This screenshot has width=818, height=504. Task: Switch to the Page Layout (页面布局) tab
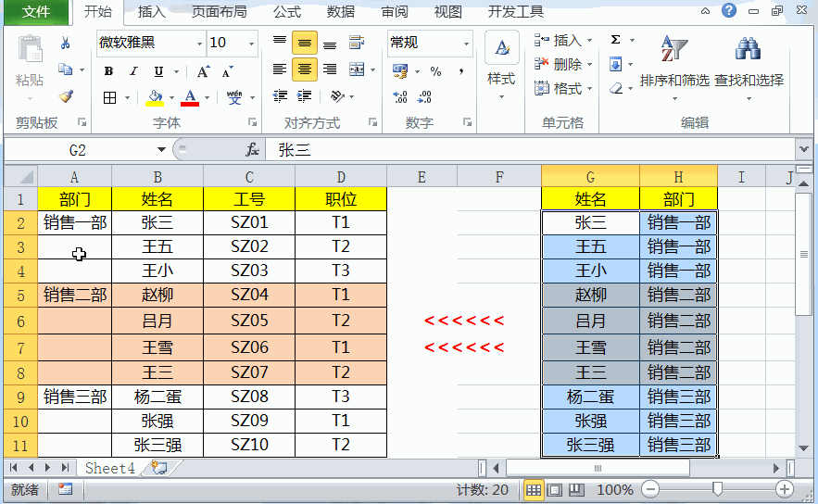click(219, 11)
